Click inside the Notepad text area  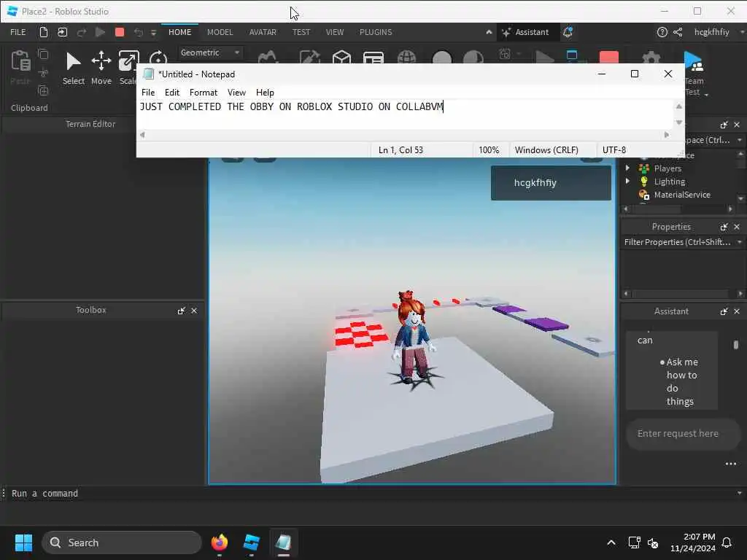coord(405,114)
